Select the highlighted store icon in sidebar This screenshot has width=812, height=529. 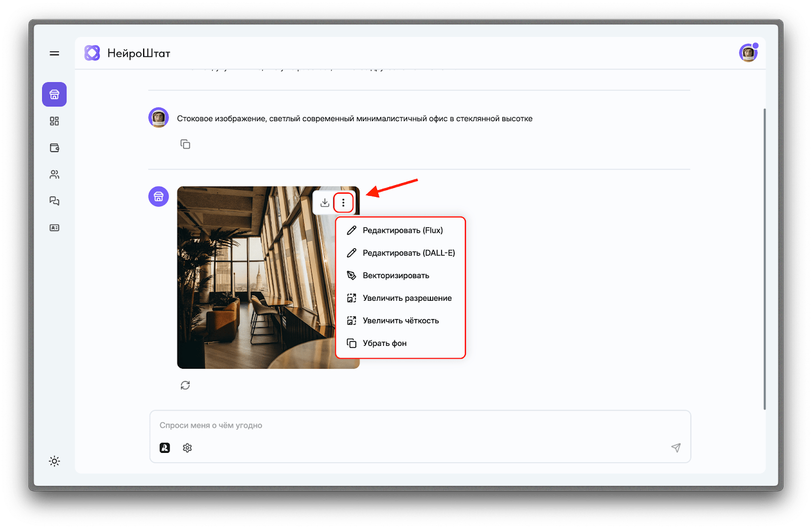click(x=54, y=94)
